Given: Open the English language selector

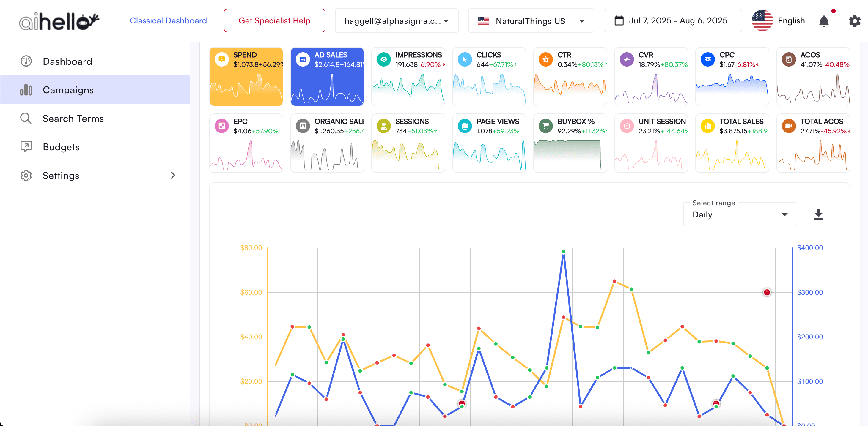Looking at the screenshot, I should coord(778,20).
